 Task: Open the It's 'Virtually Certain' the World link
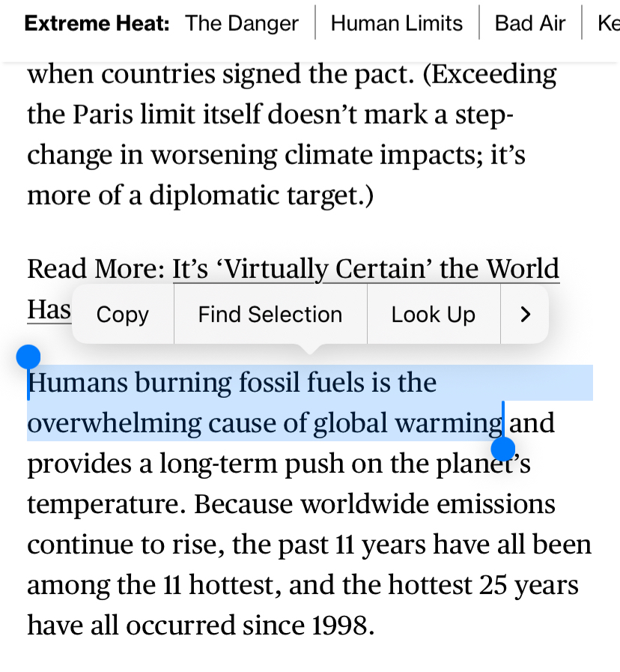[x=365, y=268]
